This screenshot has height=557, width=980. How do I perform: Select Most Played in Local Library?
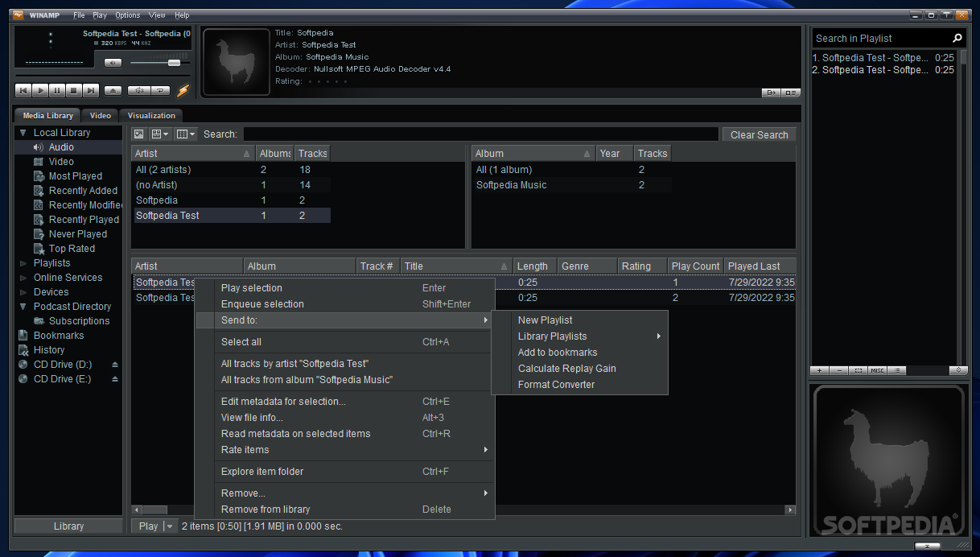coord(76,176)
